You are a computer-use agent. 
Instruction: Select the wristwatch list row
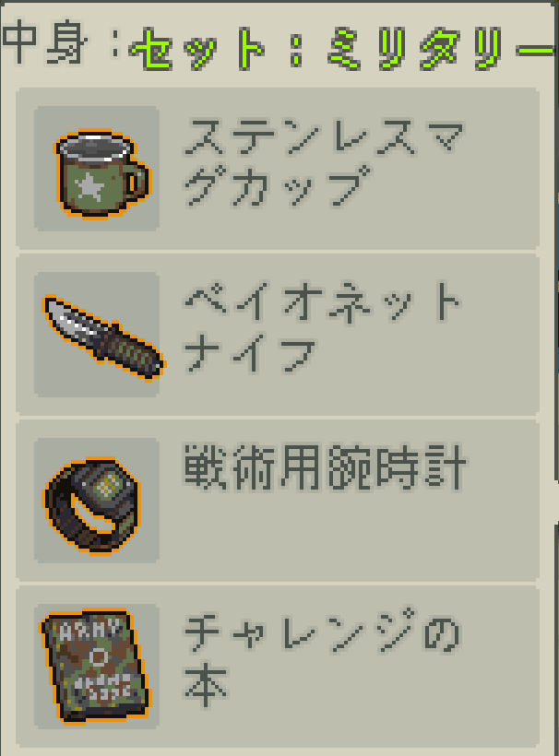pyautogui.click(x=278, y=501)
